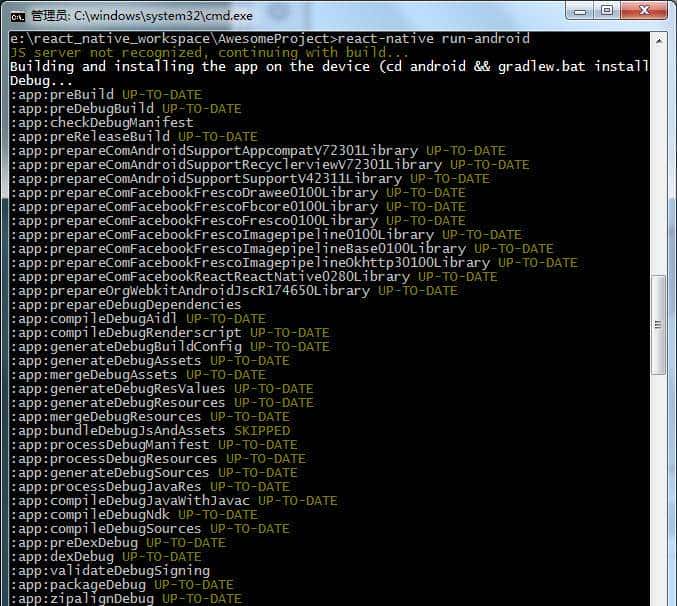
Task: Maximize the cmd.exe window
Action: [607, 10]
